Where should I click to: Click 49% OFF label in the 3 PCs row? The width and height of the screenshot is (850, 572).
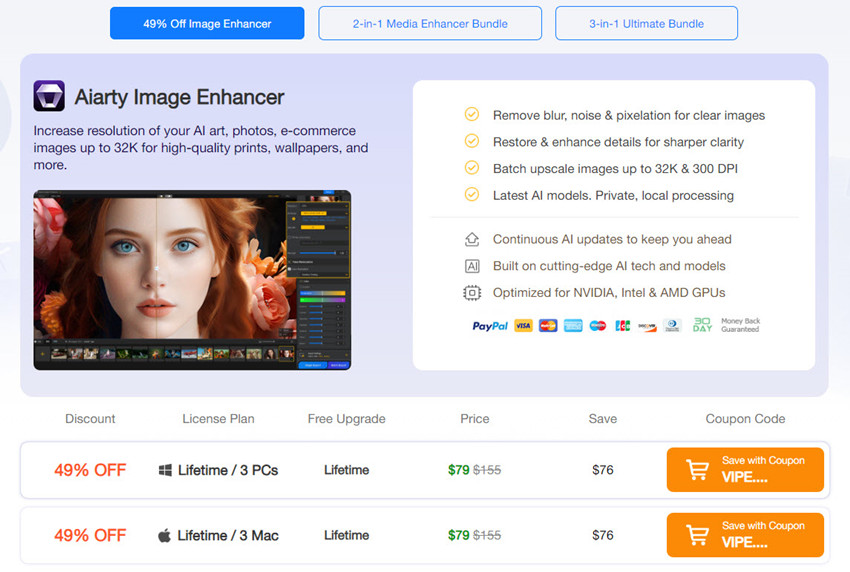90,470
